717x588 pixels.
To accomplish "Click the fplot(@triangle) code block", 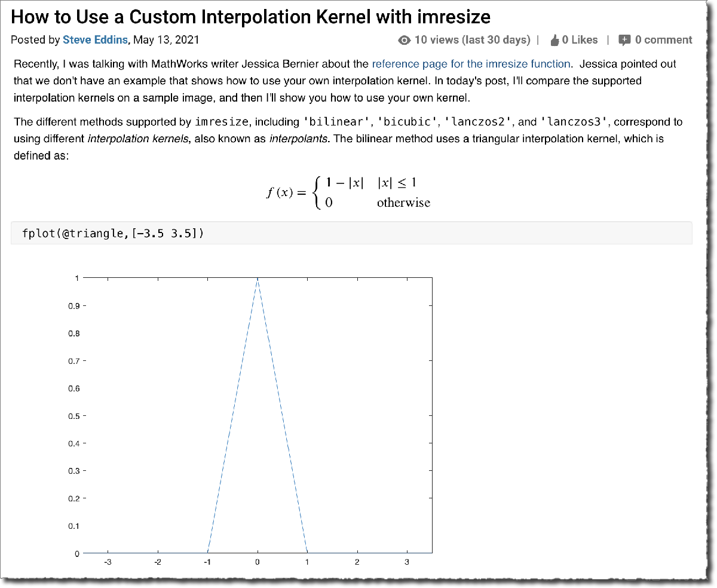I will tap(114, 233).
